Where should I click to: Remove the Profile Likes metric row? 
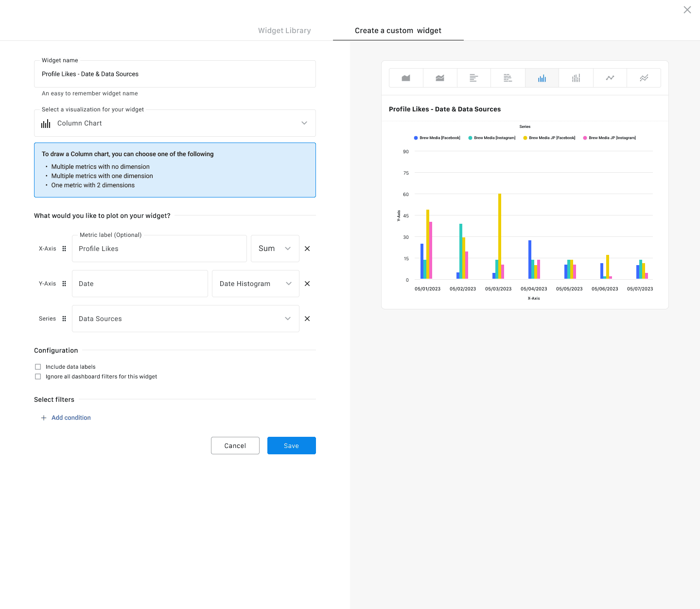coord(307,249)
